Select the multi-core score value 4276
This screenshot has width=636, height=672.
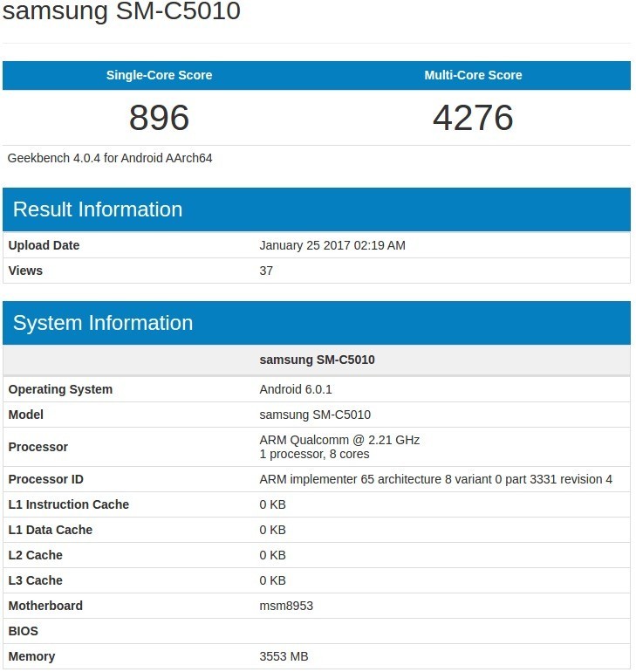pos(473,118)
